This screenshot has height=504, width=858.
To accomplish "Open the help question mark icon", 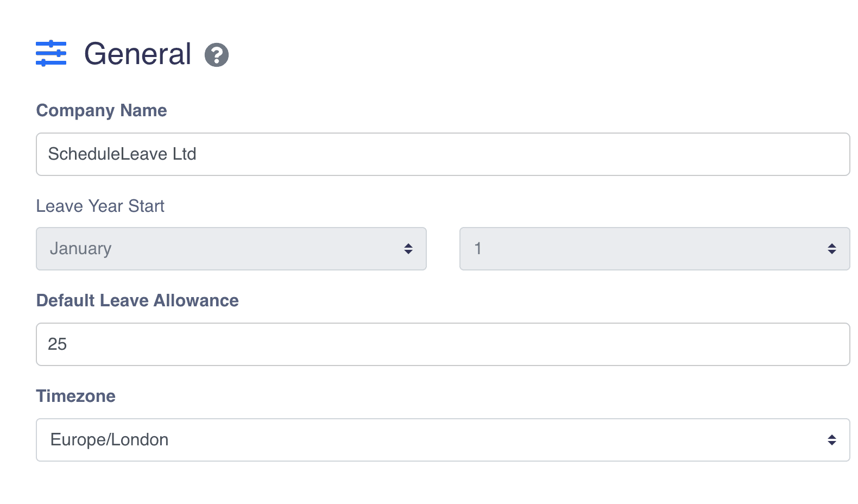I will point(216,55).
